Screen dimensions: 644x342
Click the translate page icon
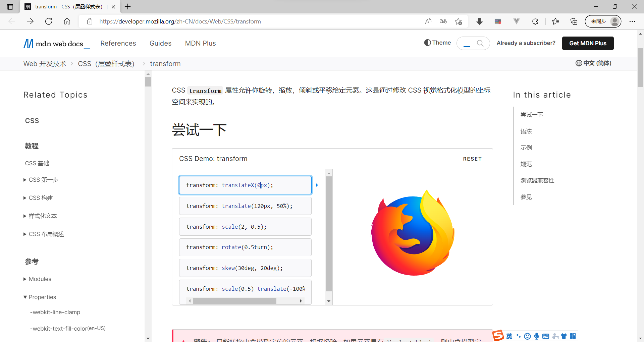(x=443, y=21)
